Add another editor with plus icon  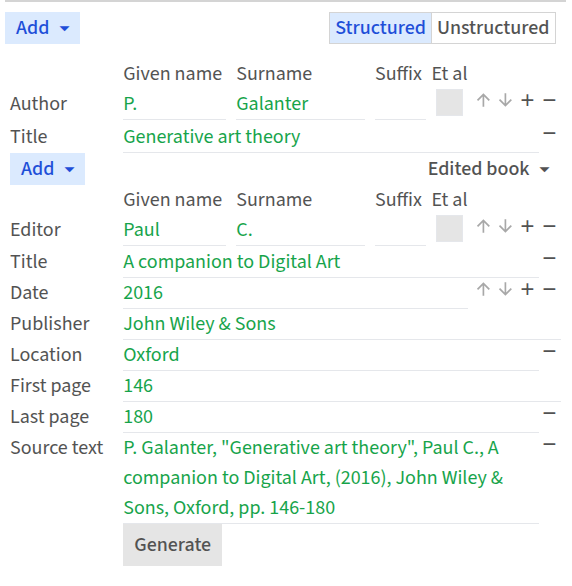pos(527,226)
